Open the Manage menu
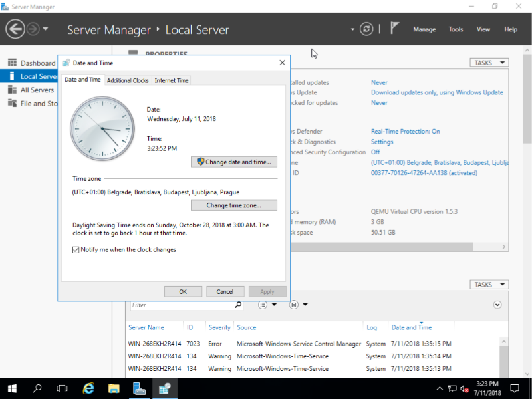The image size is (532, 399). (x=424, y=29)
